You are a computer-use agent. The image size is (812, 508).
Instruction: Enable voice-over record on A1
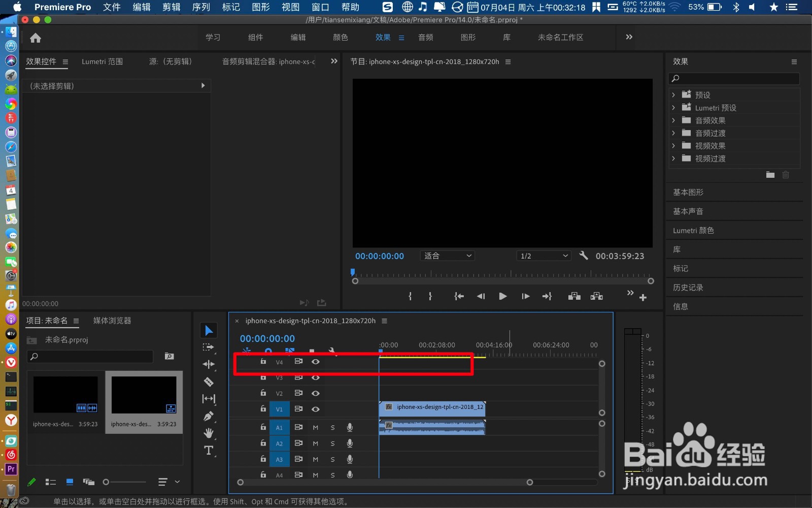pos(350,428)
